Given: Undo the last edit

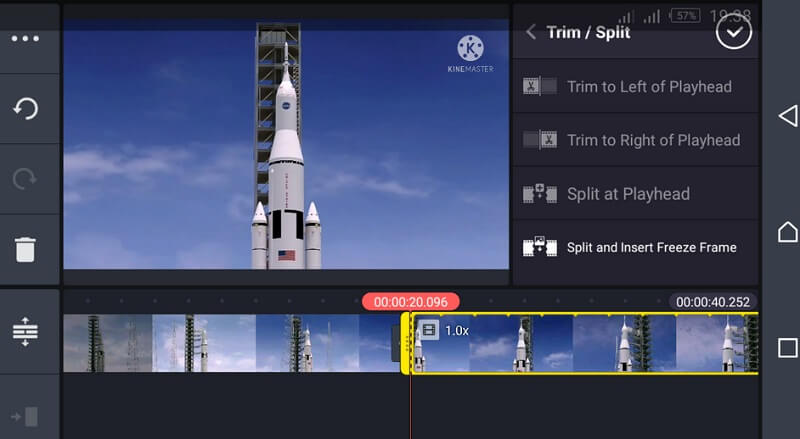Looking at the screenshot, I should tap(25, 108).
